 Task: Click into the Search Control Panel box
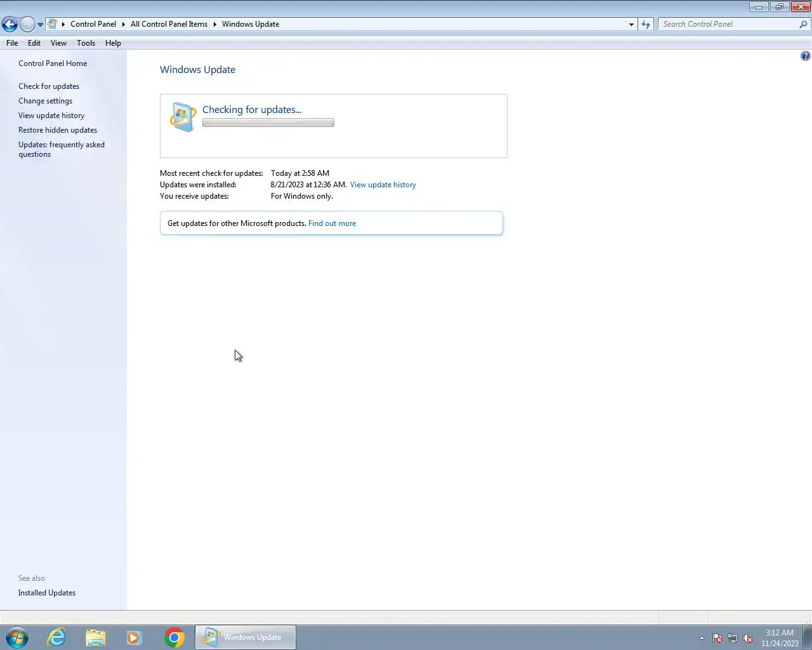[728, 24]
